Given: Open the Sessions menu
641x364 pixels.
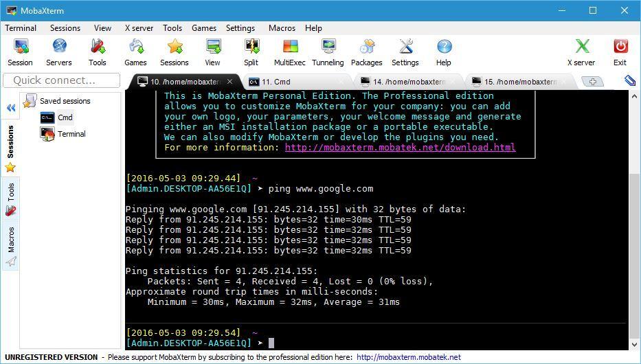Looking at the screenshot, I should tap(65, 28).
